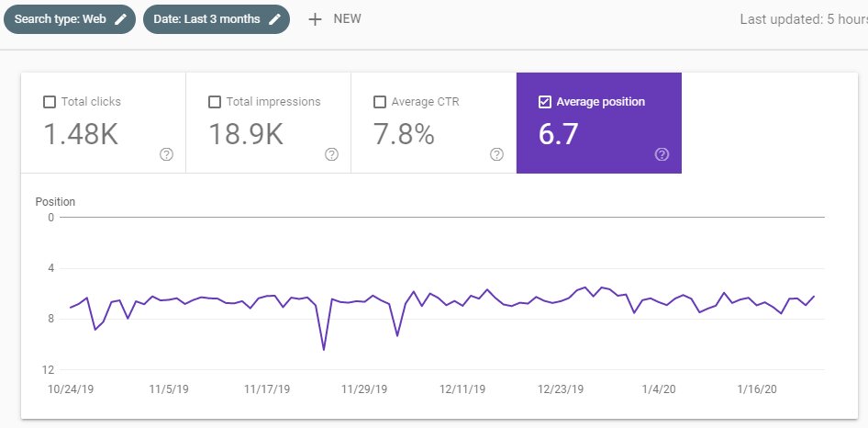
Task: Select the 1.48K total clicks value
Action: [81, 135]
